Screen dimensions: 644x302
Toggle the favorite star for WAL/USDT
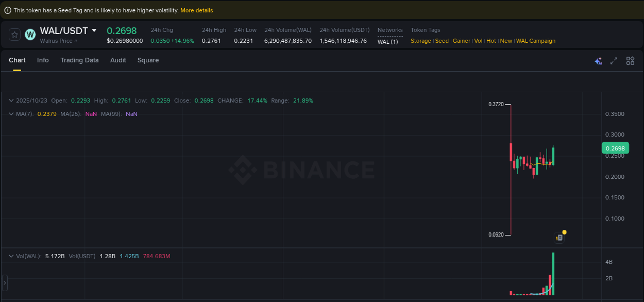point(14,35)
